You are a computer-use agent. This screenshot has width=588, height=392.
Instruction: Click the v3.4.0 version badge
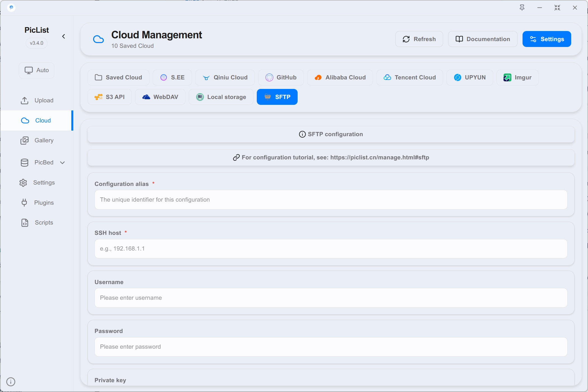point(37,43)
